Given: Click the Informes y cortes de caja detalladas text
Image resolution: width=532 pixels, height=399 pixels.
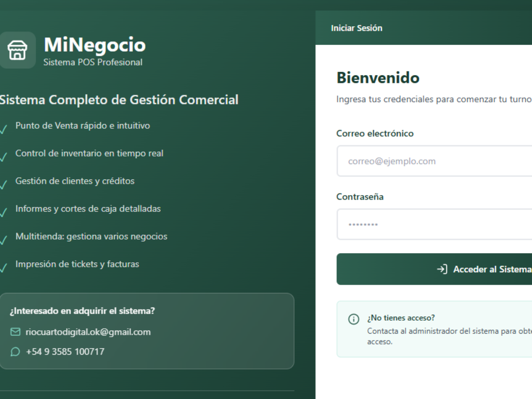Looking at the screenshot, I should pos(88,209).
